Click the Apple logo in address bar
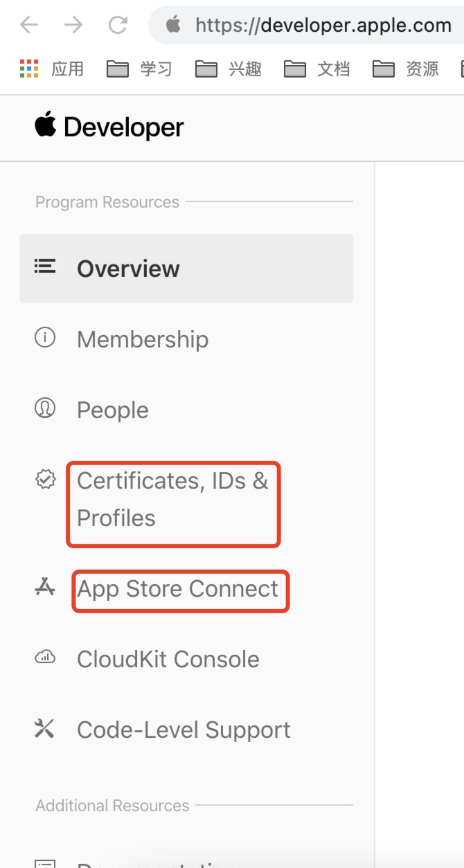Viewport: 464px width, 868px height. tap(173, 25)
